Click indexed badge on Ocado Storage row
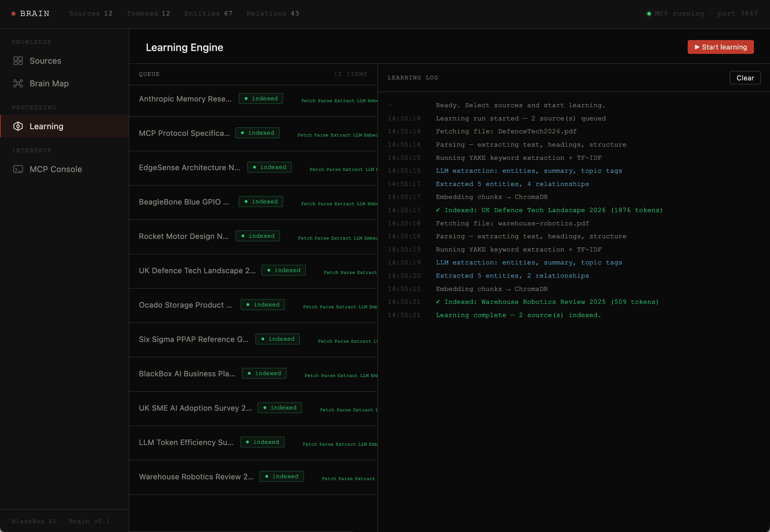Viewport: 770px width, 532px height. (263, 304)
